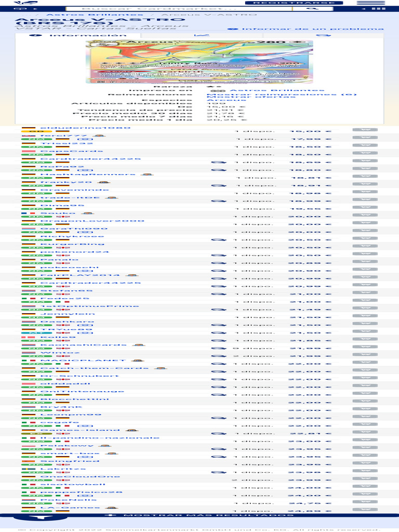Open seller HashtagRenners profile
399x532 pixels.
tap(87, 175)
